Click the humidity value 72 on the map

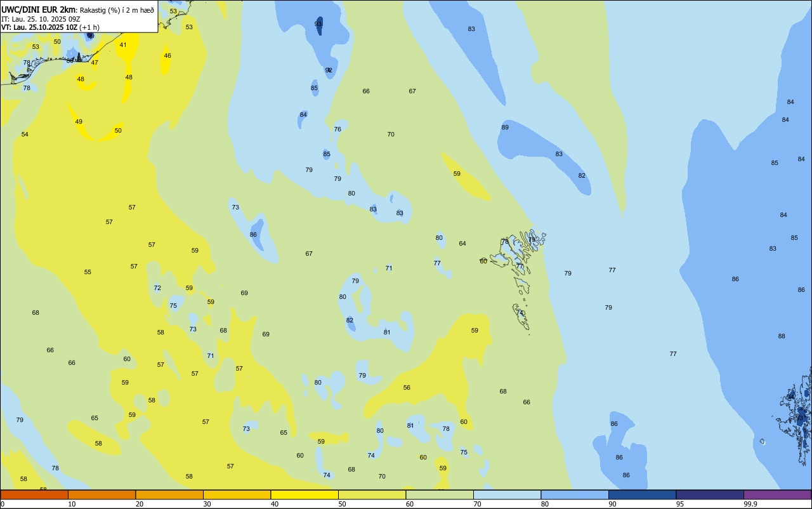pos(157,288)
